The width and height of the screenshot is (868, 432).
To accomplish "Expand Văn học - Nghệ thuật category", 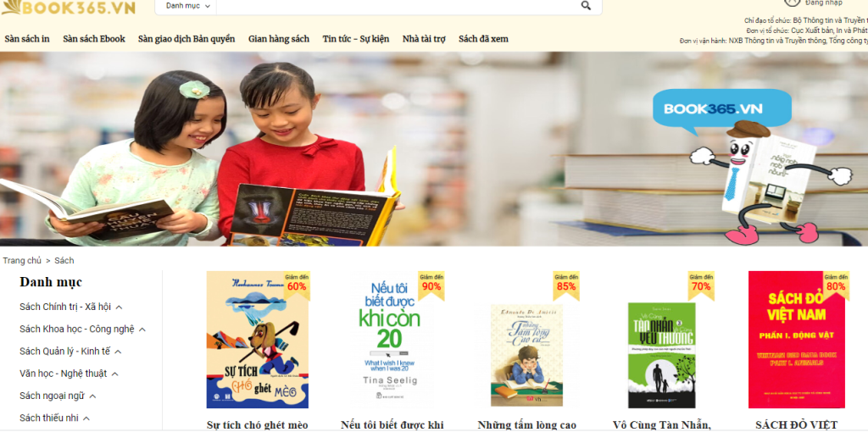I will coord(115,374).
